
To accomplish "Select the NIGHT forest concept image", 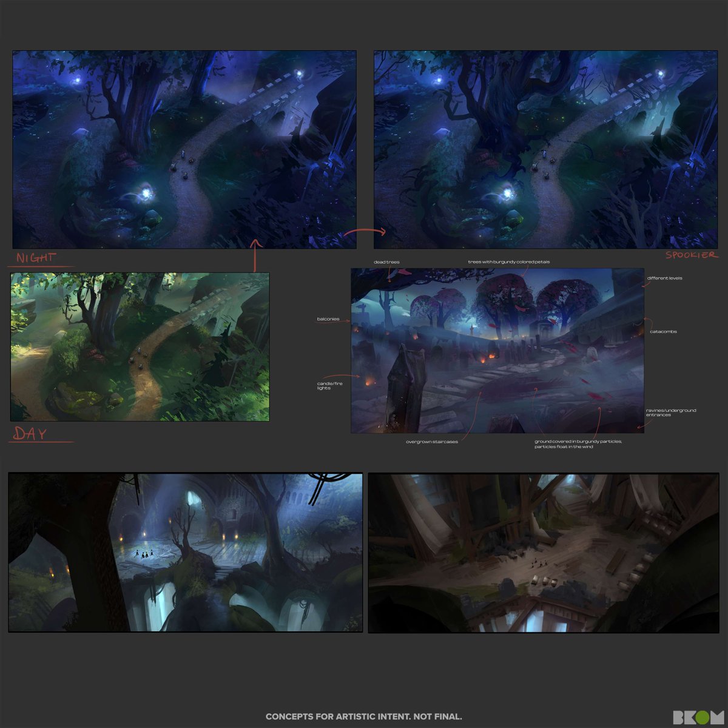I will tap(184, 150).
